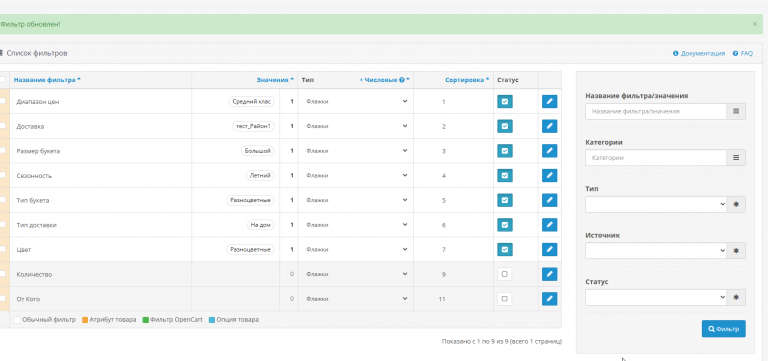The width and height of the screenshot is (768, 361).
Task: Click the Большой value tag
Action: (x=258, y=151)
